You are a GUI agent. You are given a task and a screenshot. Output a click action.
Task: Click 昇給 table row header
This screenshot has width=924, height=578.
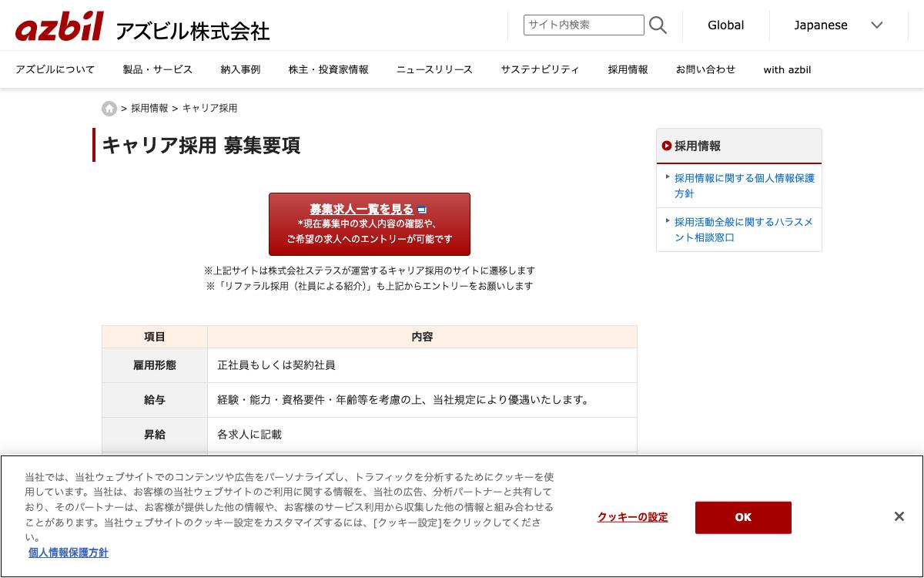155,435
